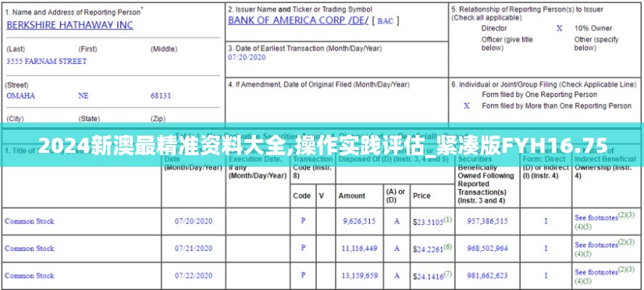Image resolution: width=644 pixels, height=290 pixels.
Task: Click the NE state value
Action: point(83,96)
